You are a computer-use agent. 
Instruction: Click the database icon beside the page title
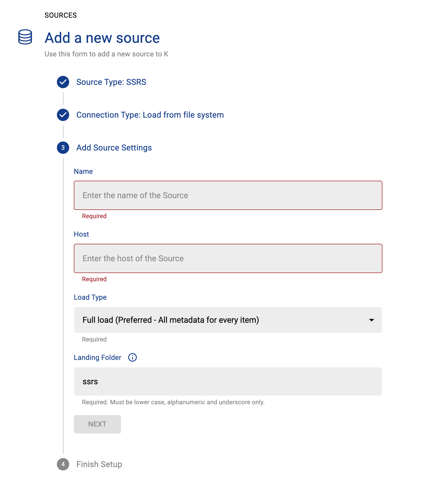pyautogui.click(x=25, y=37)
